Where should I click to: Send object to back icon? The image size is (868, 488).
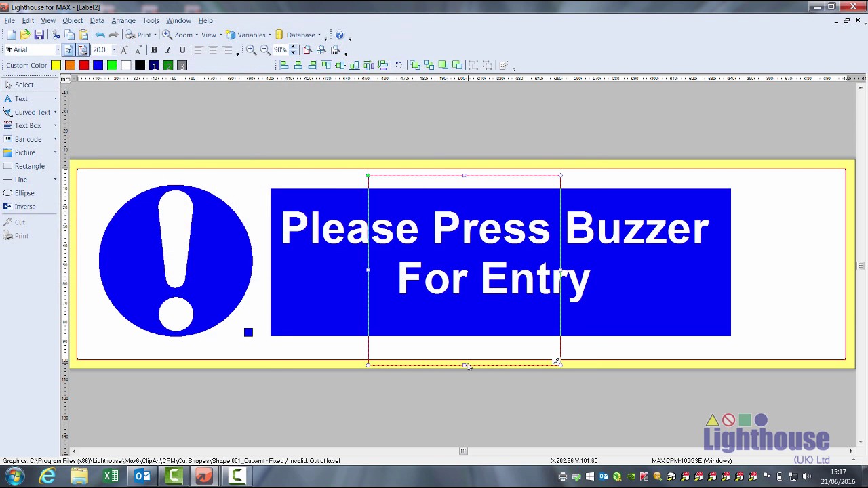429,65
